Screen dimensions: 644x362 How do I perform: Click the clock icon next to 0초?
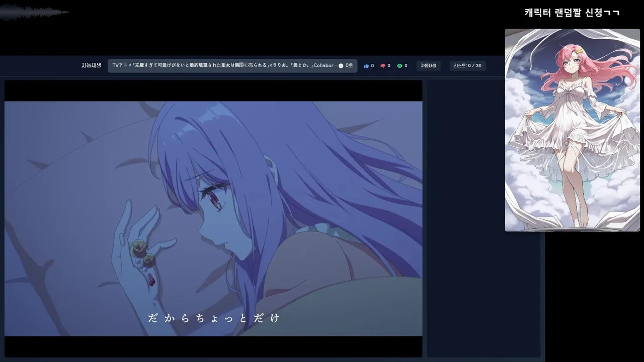click(x=341, y=66)
